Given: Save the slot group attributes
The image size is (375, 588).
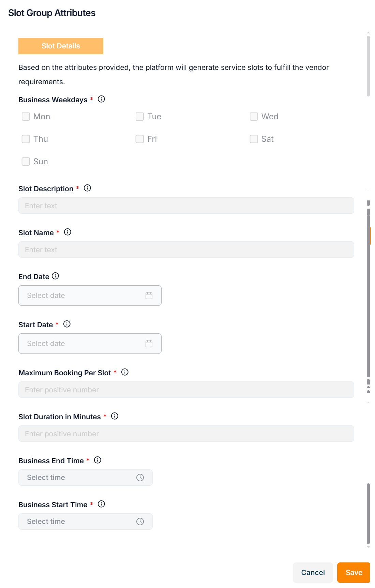Looking at the screenshot, I should 354,573.
